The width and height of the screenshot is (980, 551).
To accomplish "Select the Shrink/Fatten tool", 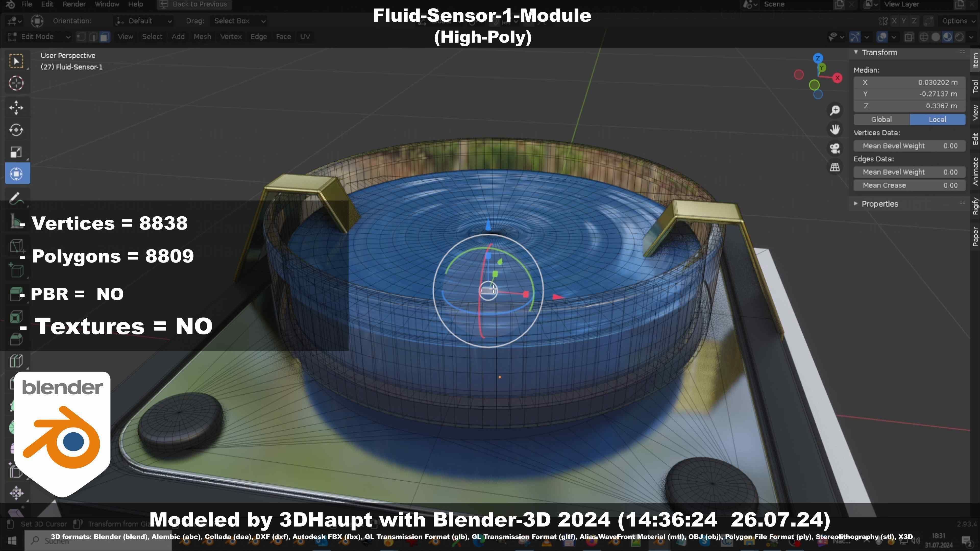I will click(16, 493).
